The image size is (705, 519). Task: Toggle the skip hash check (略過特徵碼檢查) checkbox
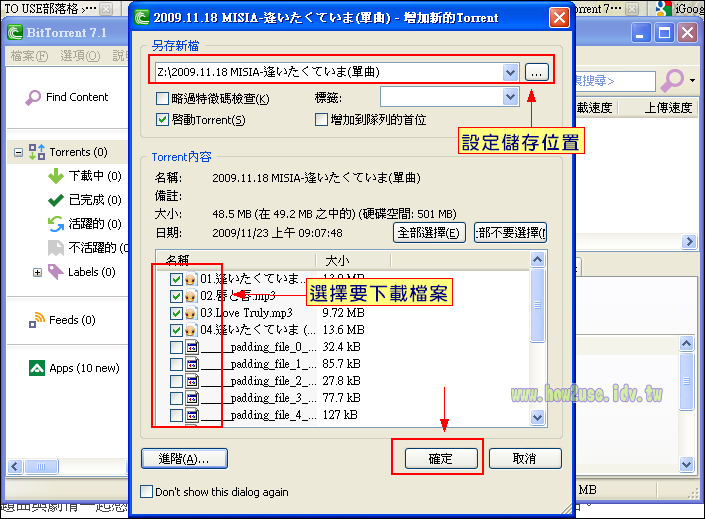pos(163,98)
